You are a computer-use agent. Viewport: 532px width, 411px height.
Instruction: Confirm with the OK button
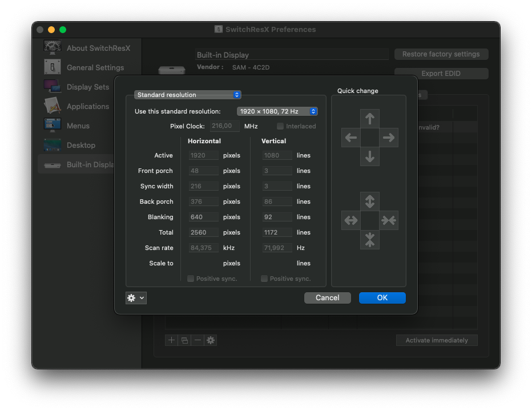pos(382,297)
